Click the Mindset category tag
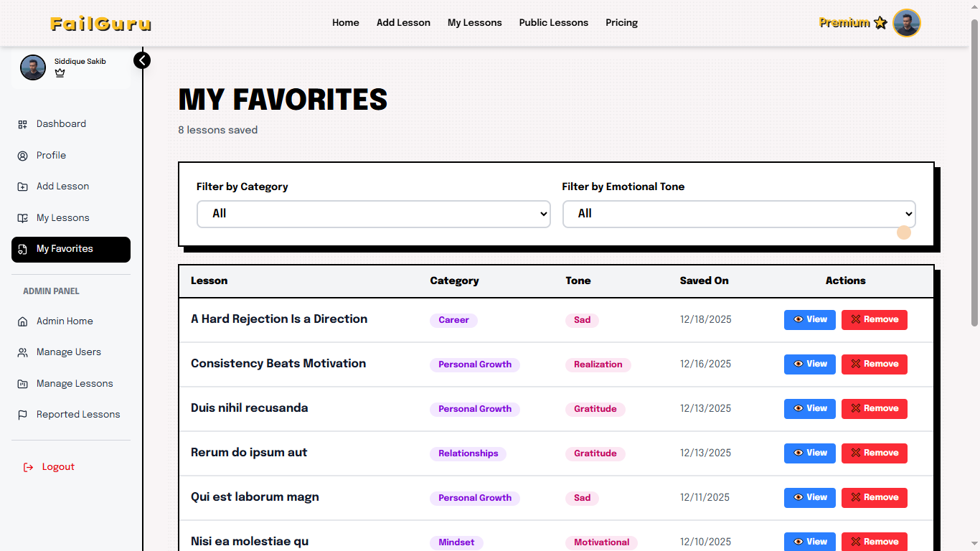 point(456,542)
